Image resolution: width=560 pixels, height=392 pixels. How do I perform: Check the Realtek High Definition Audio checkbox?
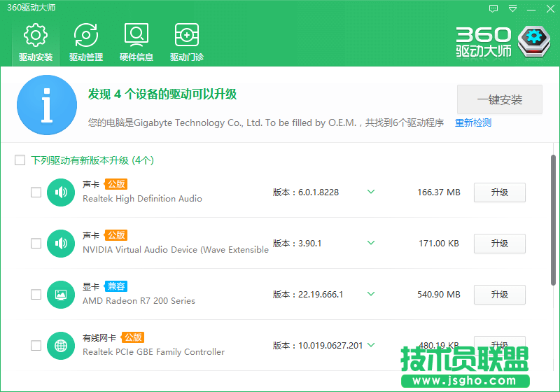(36, 192)
